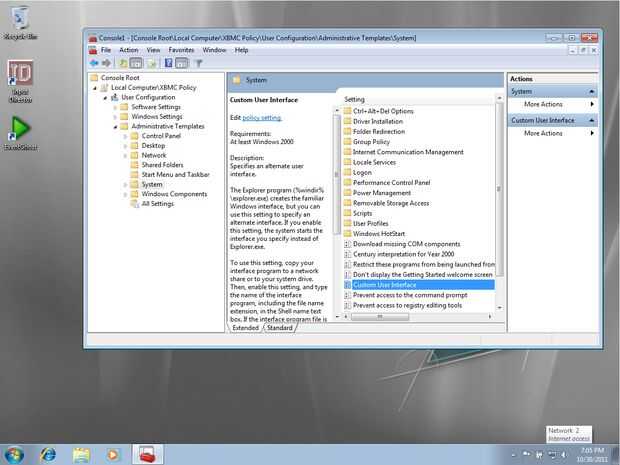Toggle Show/Hide Console Tree toolbar icon
Screen dimensions: 620x465
(136, 63)
